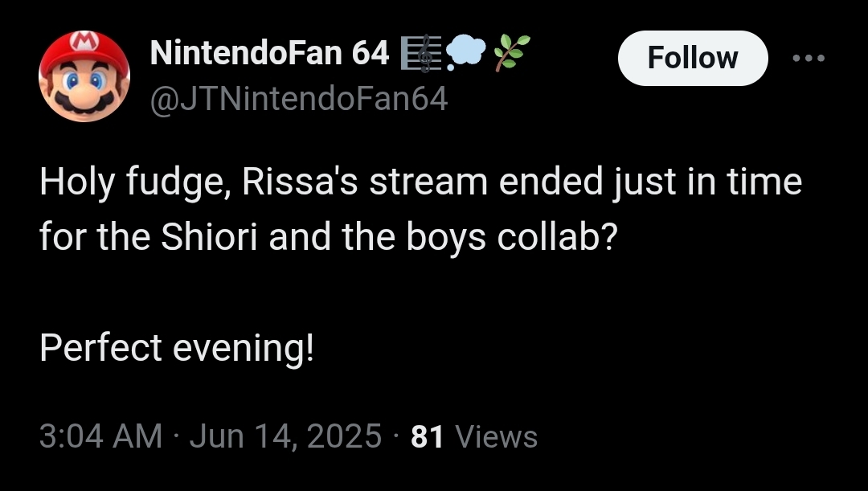Click the 81 view count number
The image size is (868, 491).
pos(428,436)
